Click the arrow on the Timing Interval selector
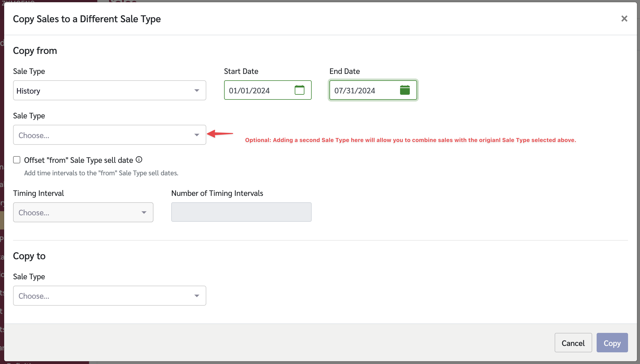Viewport: 640px width, 364px height. pos(144,213)
